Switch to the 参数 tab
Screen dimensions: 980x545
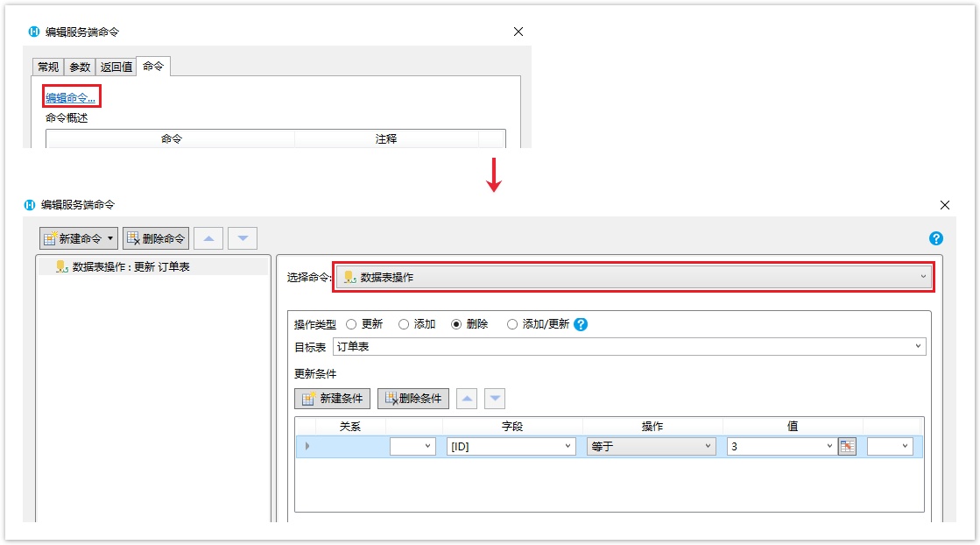[x=80, y=67]
